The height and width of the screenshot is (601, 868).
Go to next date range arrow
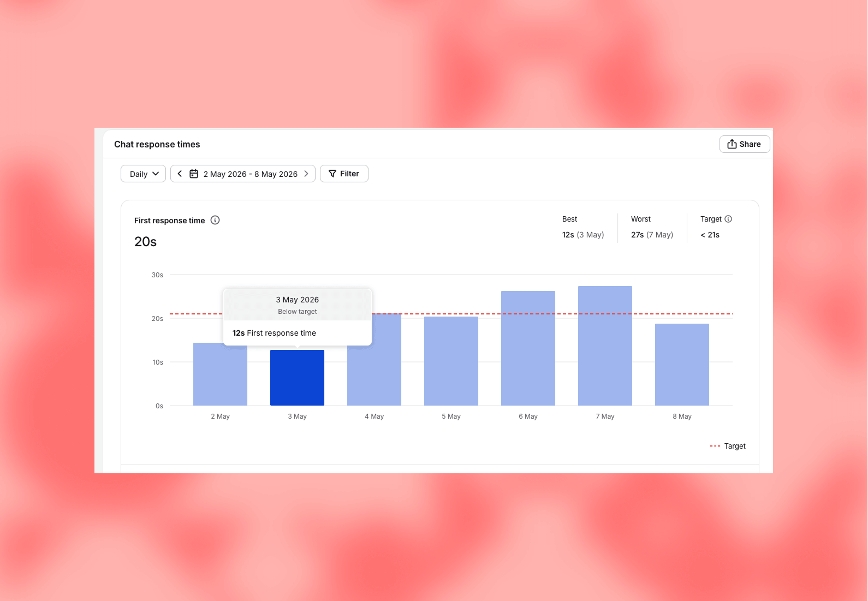click(x=306, y=174)
